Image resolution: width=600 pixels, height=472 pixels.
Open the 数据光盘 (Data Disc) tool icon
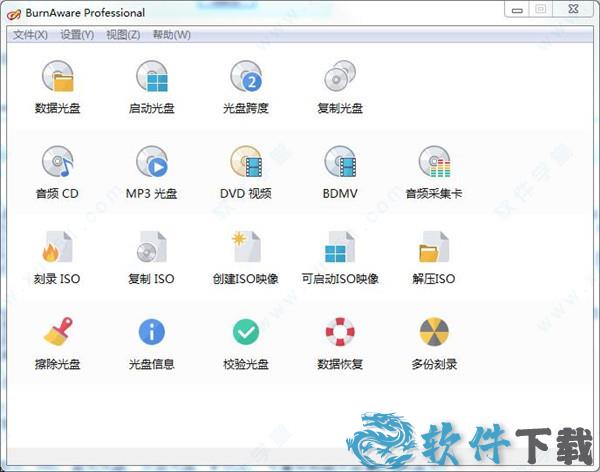[58, 76]
